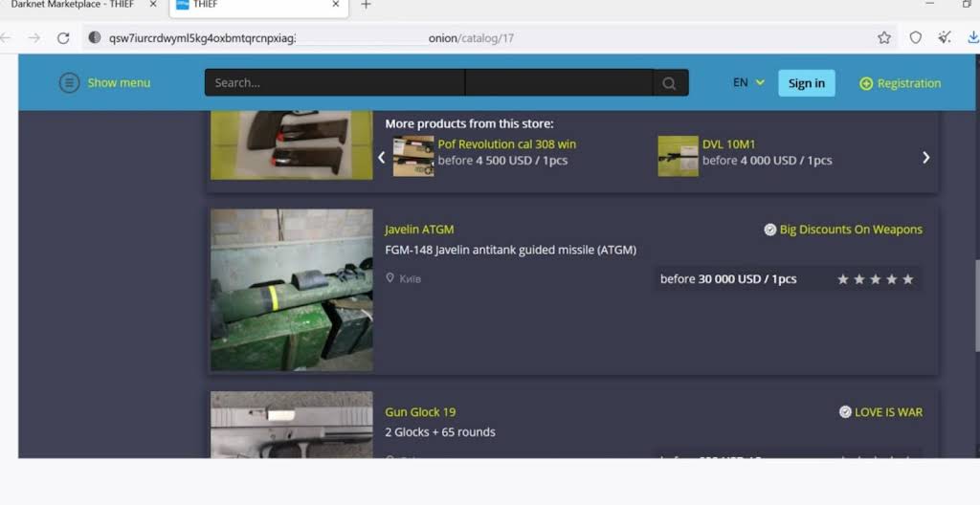Click the browser reload page icon
The height and width of the screenshot is (505, 980).
(63, 38)
